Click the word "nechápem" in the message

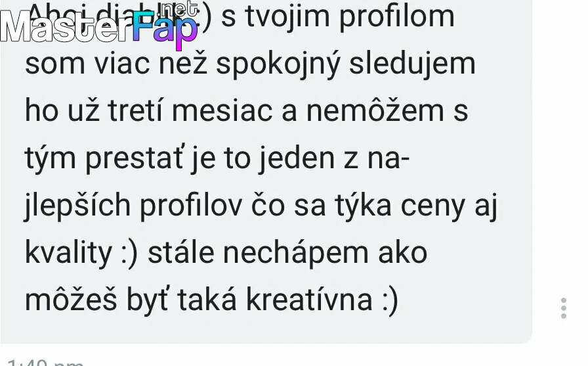295,254
